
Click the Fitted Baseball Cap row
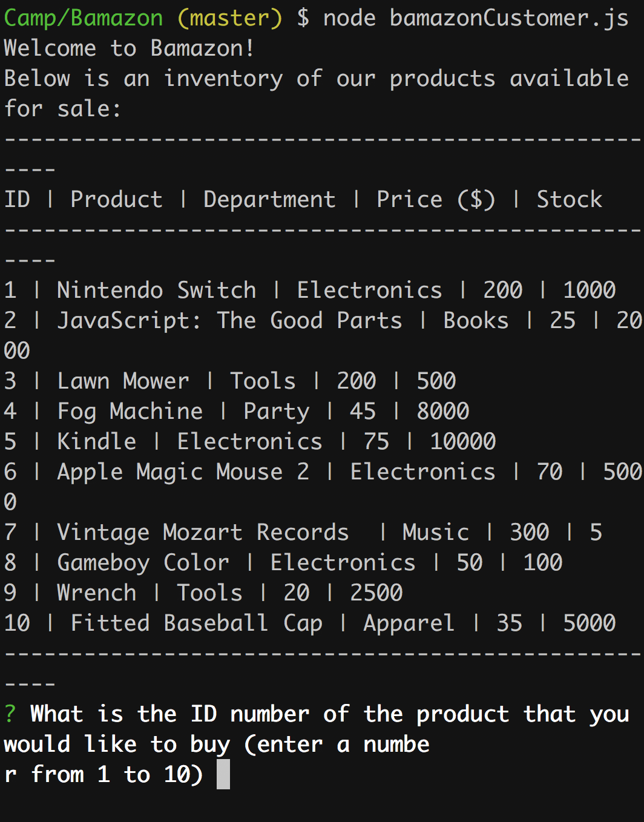click(x=310, y=623)
